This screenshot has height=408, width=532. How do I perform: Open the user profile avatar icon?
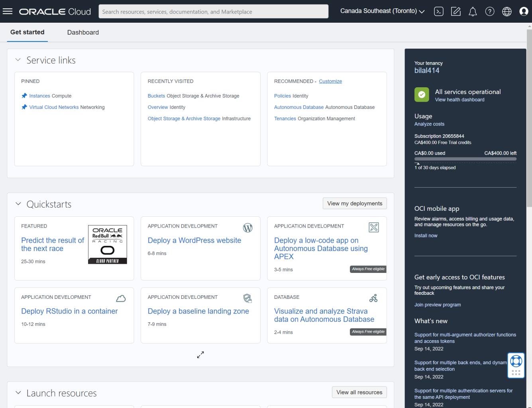524,12
